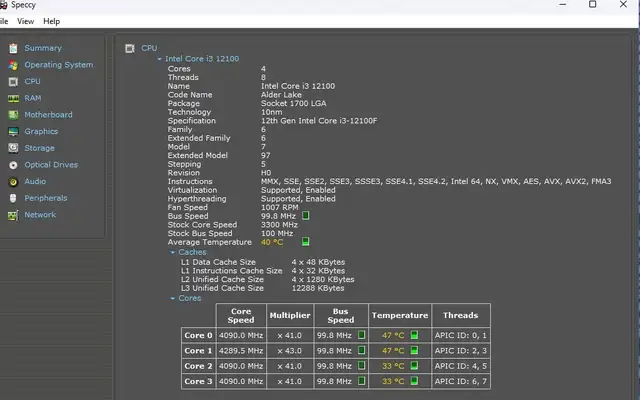Click green graph icon beside Average Temperature
The height and width of the screenshot is (400, 640).
(x=305, y=242)
